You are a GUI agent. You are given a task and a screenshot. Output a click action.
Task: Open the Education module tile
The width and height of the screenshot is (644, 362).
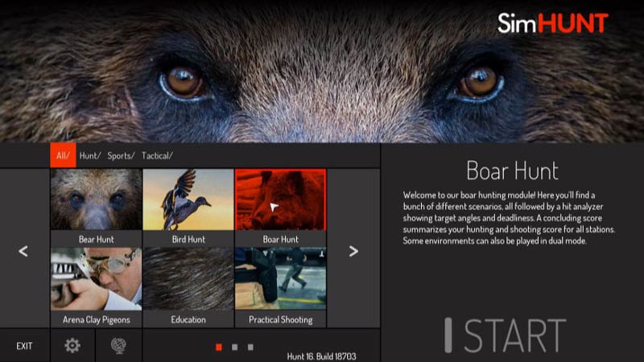pyautogui.click(x=188, y=287)
